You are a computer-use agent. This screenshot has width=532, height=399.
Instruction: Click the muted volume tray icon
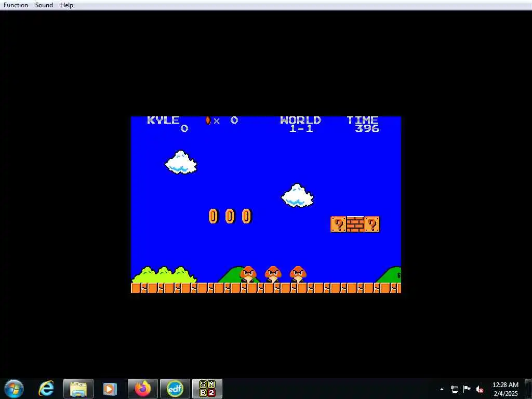(x=480, y=389)
